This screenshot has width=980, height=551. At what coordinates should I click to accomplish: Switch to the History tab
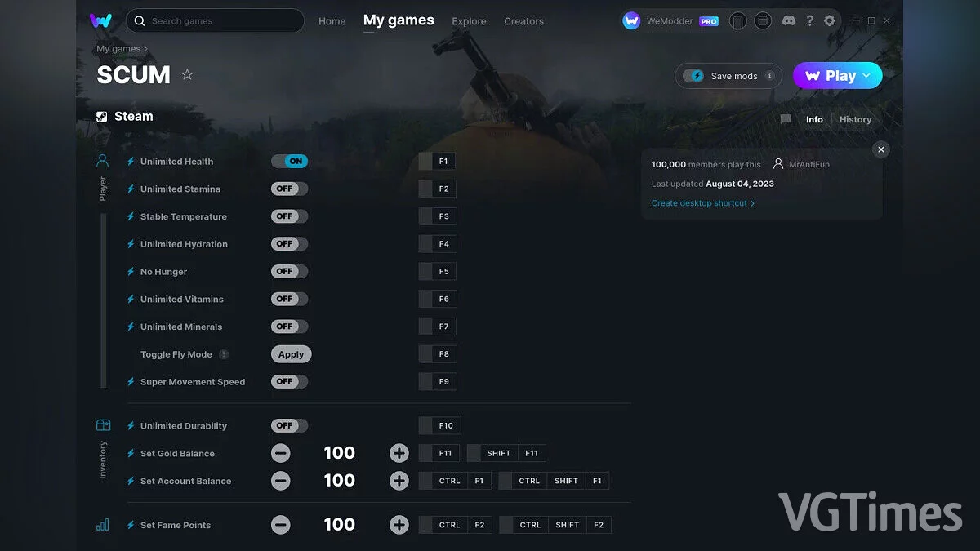pos(855,119)
